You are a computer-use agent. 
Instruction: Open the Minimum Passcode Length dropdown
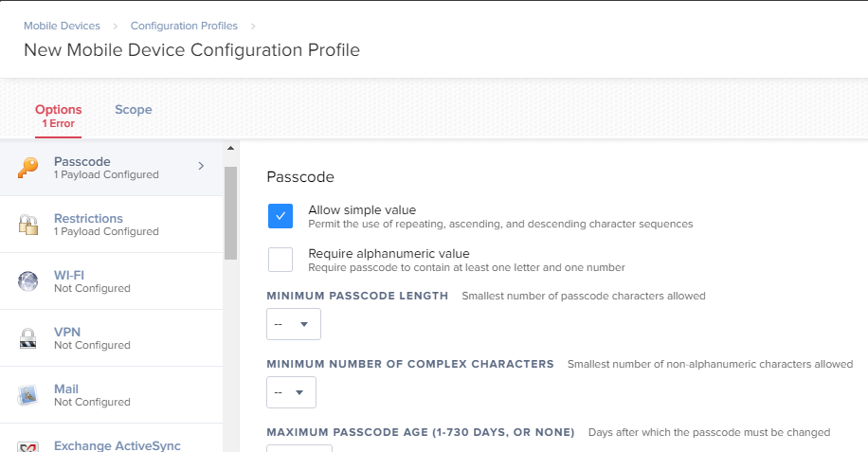[x=294, y=324]
